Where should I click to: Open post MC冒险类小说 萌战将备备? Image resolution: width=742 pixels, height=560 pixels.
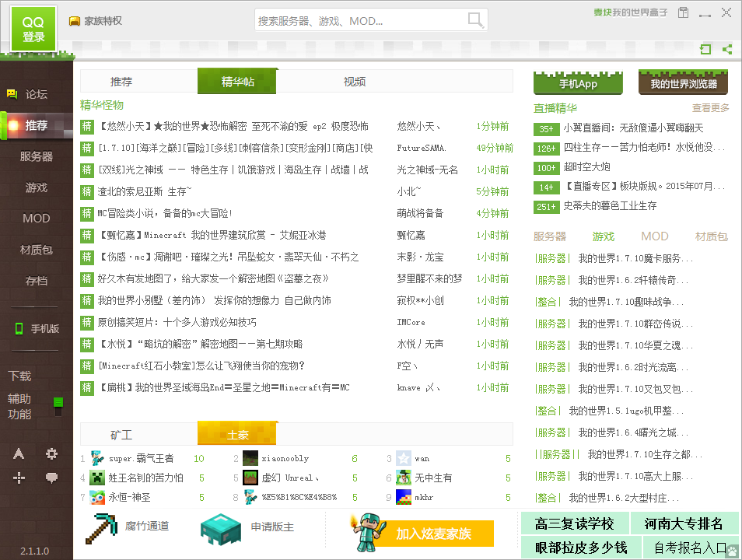point(165,213)
